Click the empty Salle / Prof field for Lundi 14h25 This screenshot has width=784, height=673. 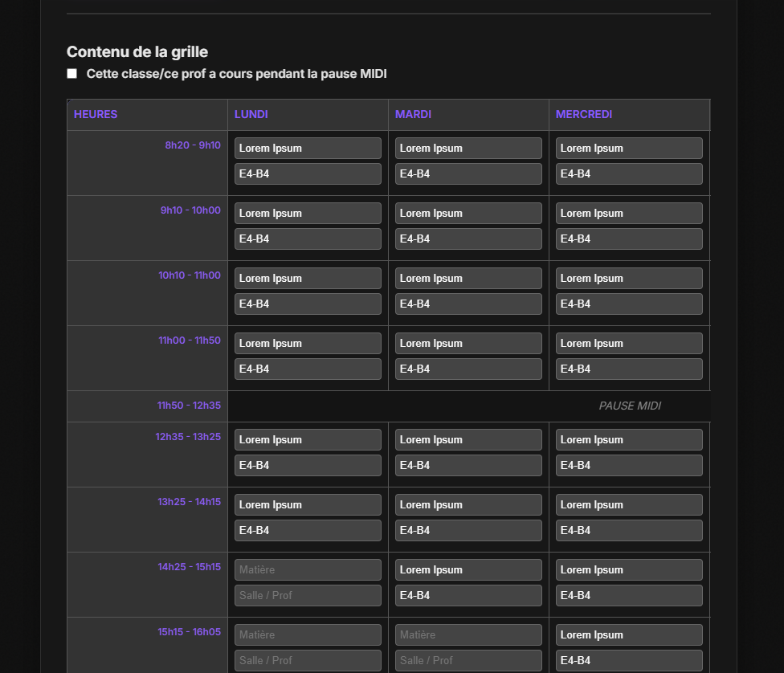coord(308,596)
